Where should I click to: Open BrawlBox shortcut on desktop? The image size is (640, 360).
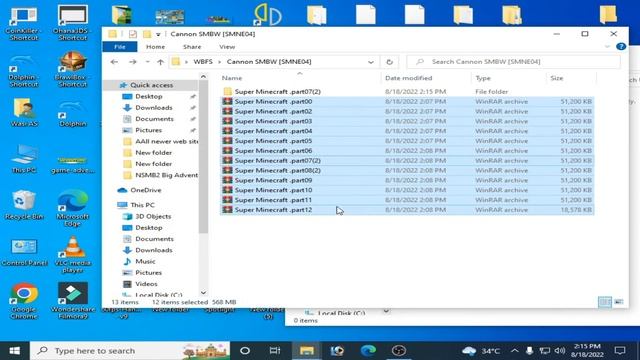(73, 69)
